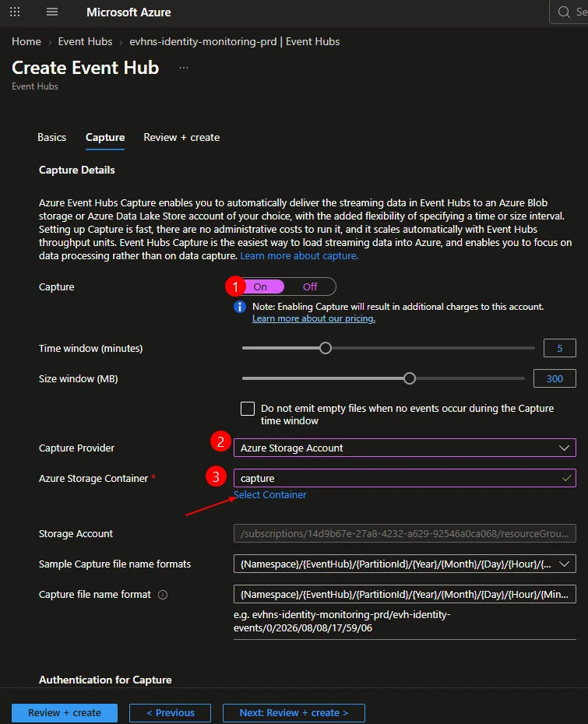Open the Azure portal apps grid icon
588x724 pixels.
pos(15,12)
